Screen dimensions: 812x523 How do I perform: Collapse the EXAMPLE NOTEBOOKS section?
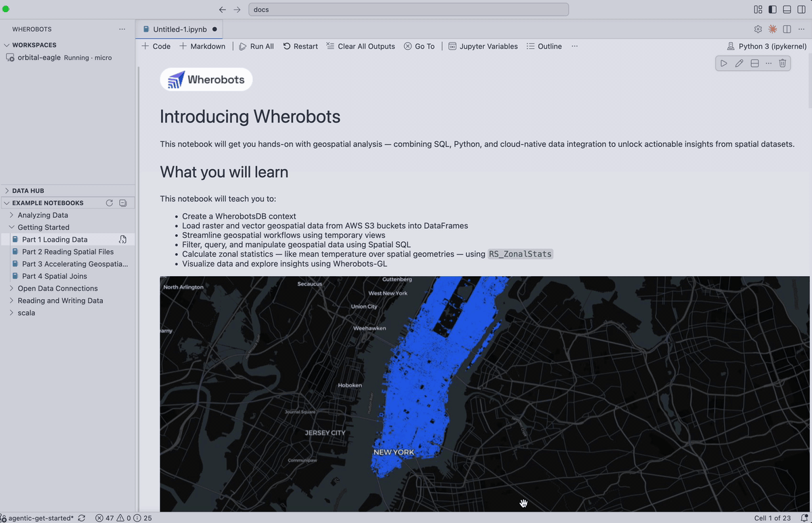[x=48, y=203]
